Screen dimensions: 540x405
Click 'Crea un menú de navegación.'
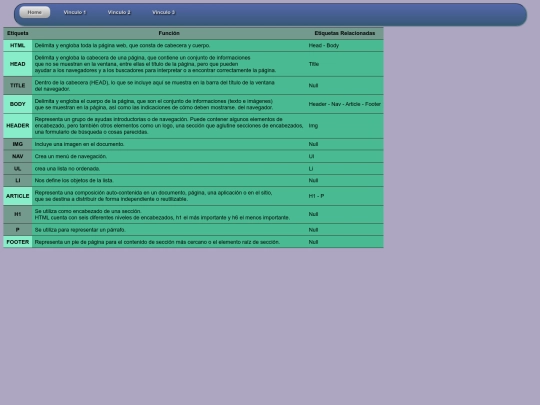[x=71, y=156]
